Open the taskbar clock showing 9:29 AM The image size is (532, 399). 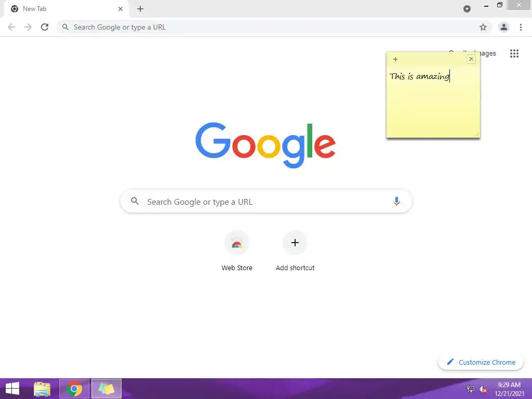[x=509, y=389]
